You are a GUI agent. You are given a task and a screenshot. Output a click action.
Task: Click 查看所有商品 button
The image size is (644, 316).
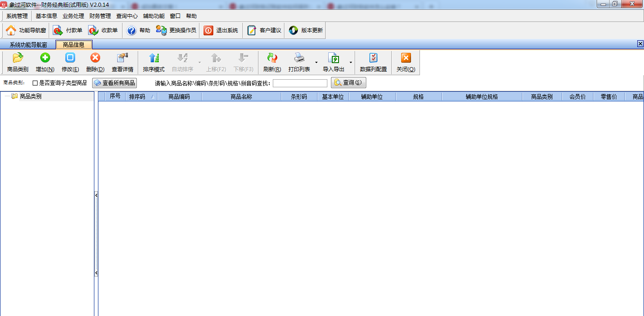(114, 83)
